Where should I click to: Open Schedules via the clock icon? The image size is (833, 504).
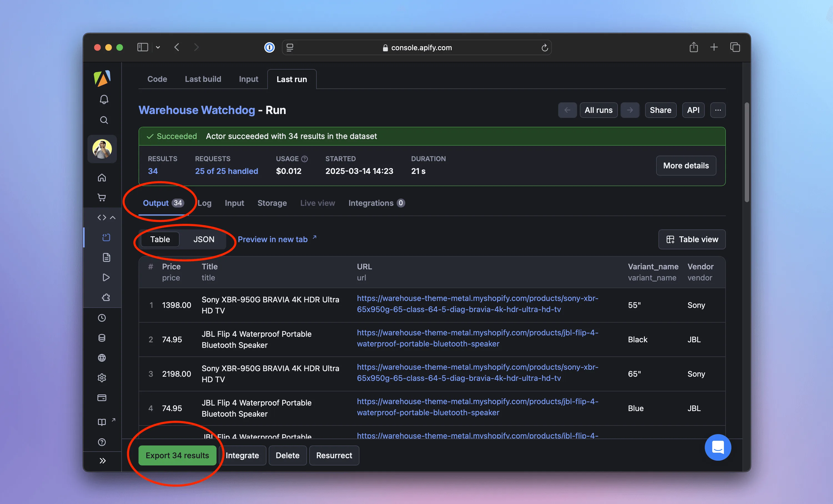(102, 318)
